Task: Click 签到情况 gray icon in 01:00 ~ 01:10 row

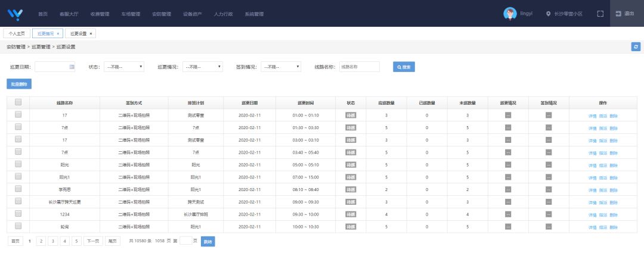Action: [549, 115]
